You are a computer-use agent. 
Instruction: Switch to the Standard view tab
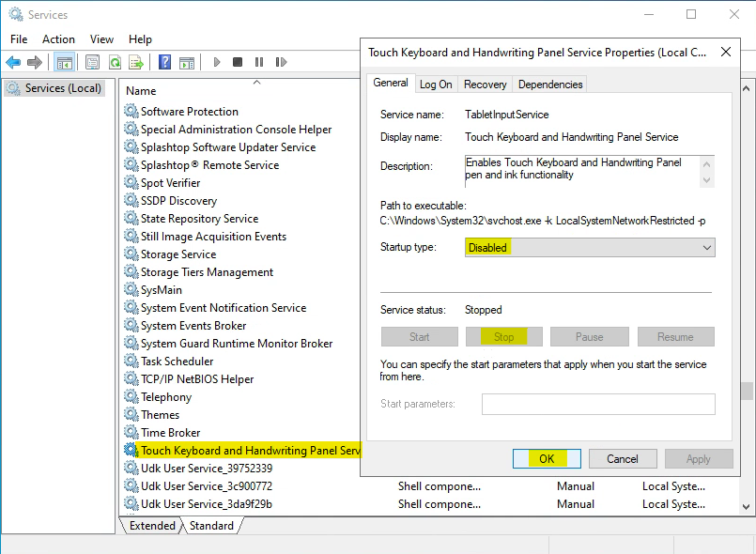coord(212,526)
